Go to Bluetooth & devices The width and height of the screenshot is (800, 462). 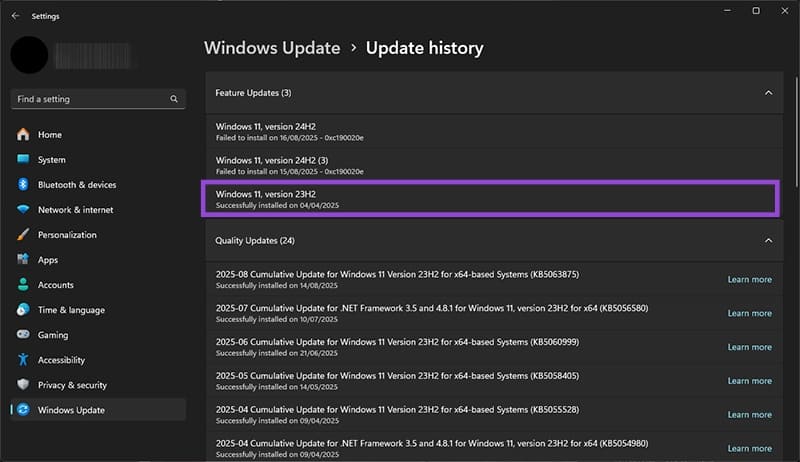(77, 185)
